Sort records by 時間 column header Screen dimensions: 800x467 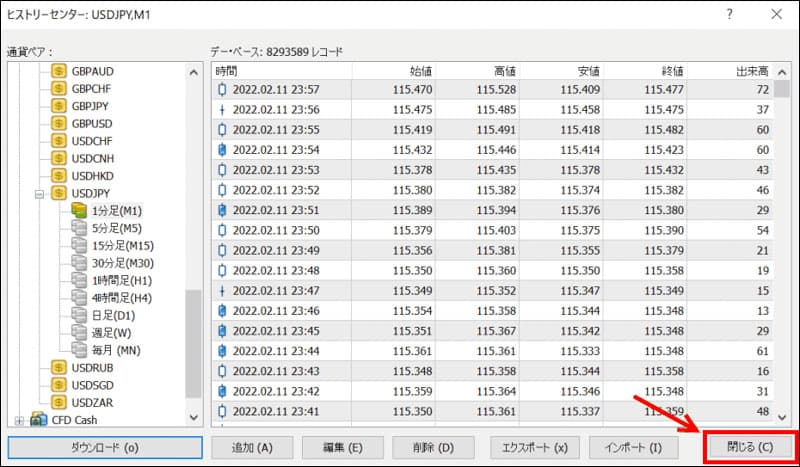[281, 71]
